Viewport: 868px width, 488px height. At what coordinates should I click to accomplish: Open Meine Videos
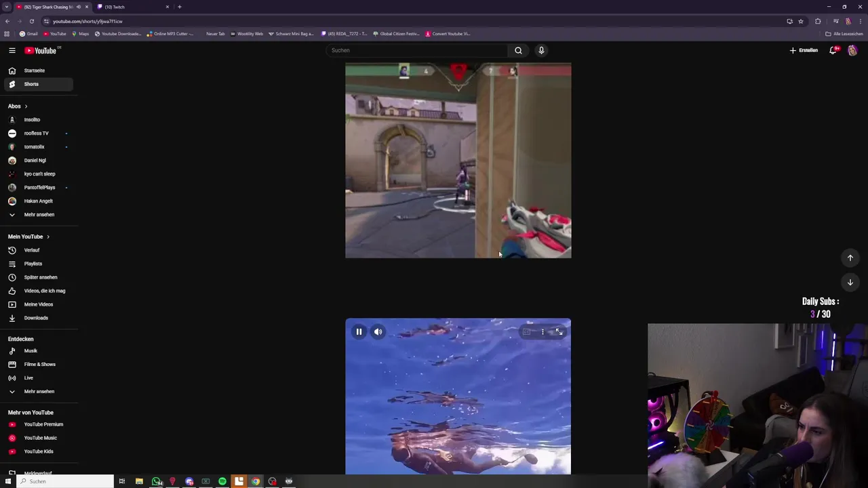39,304
